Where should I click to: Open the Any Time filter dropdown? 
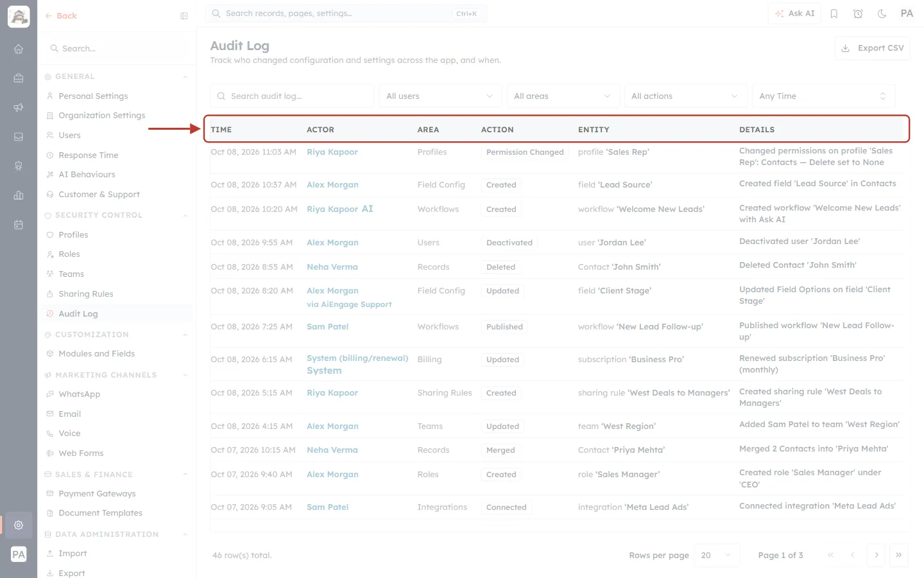pyautogui.click(x=823, y=96)
